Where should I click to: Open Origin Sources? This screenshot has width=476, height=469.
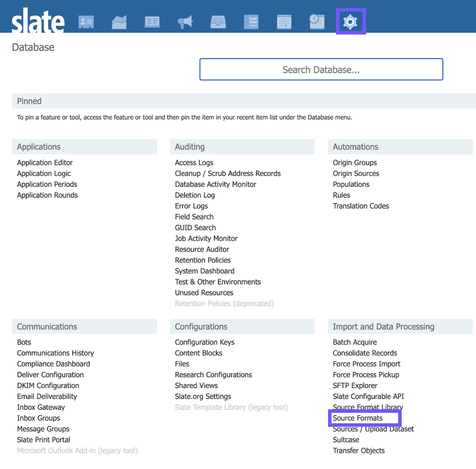tap(356, 173)
